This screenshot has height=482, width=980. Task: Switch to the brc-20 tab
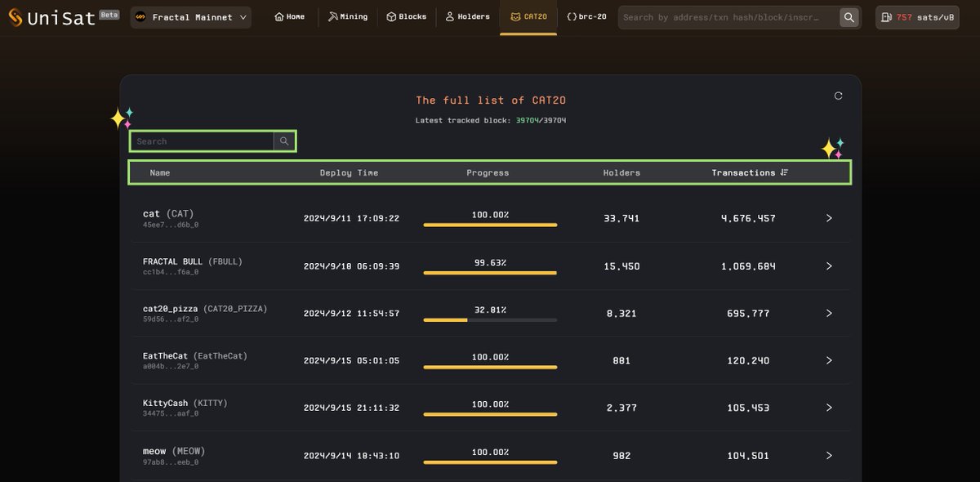point(585,16)
